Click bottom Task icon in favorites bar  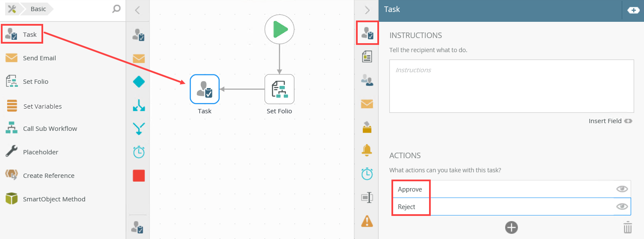coord(138,227)
